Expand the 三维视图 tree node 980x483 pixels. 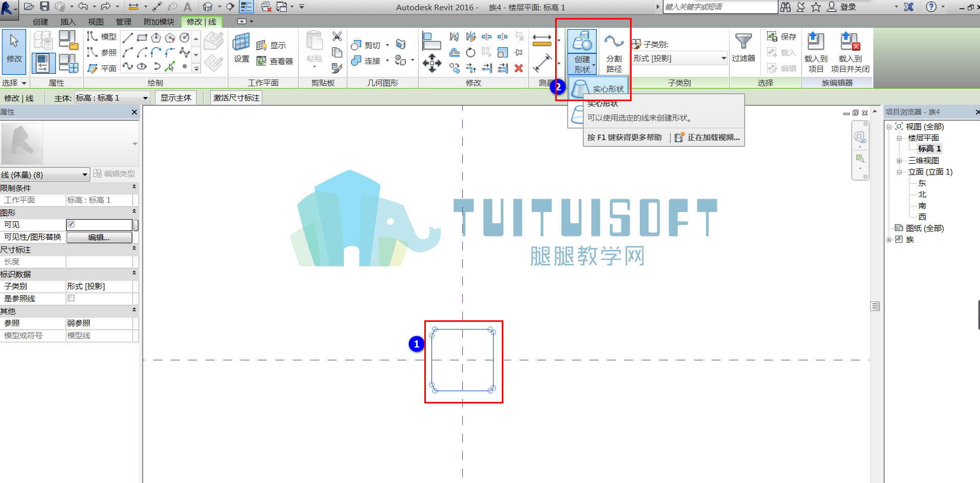pyautogui.click(x=899, y=161)
